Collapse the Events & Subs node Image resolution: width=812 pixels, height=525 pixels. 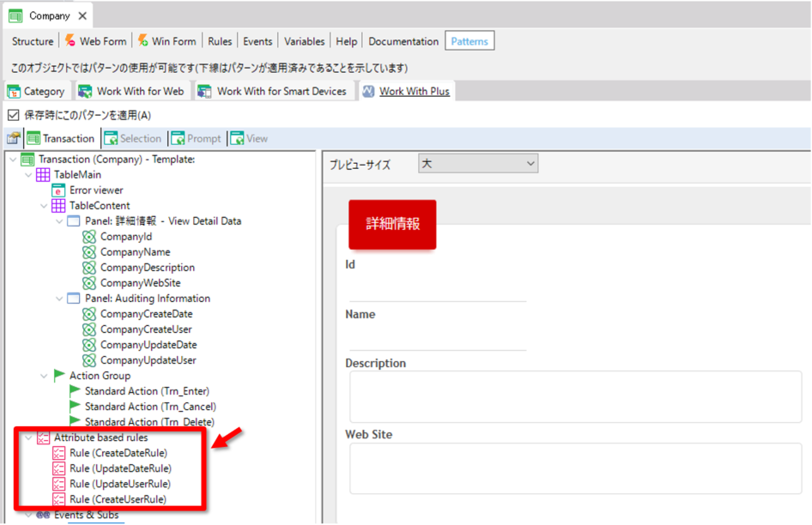(29, 516)
